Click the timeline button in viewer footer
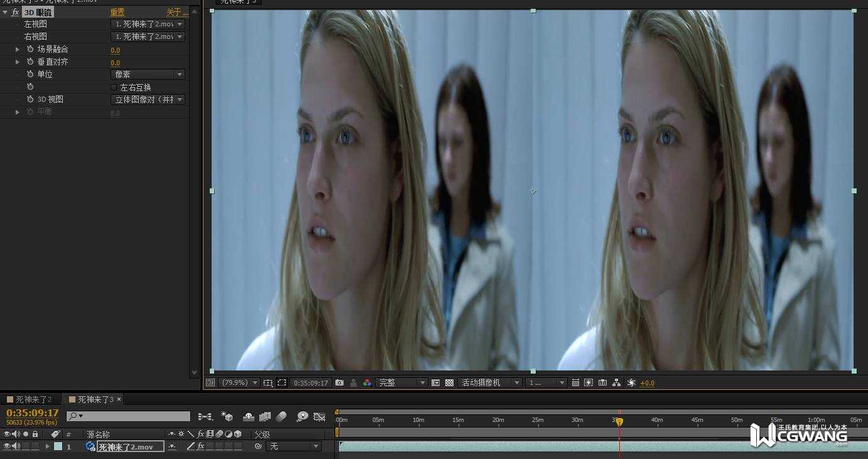Viewport: 868px width, 459px height. (602, 382)
